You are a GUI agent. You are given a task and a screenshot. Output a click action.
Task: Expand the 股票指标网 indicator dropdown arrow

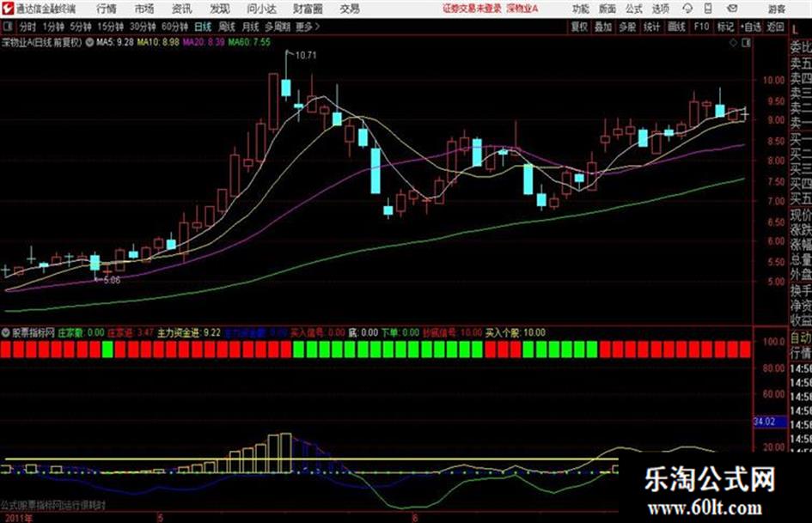(6, 332)
